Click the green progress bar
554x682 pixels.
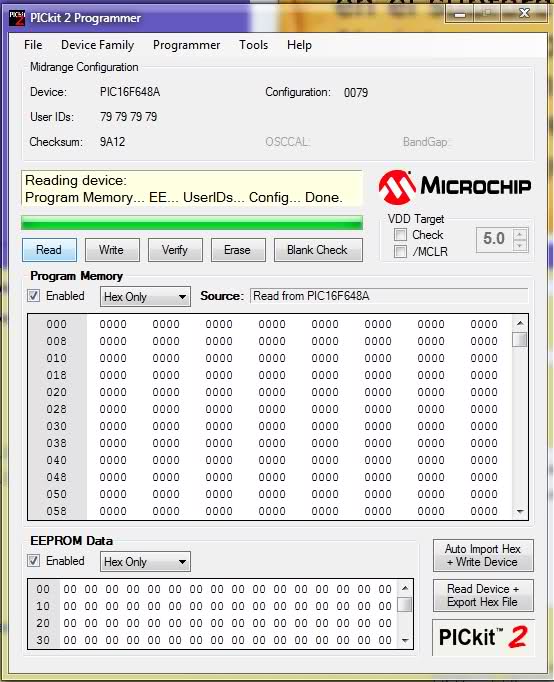(192, 223)
